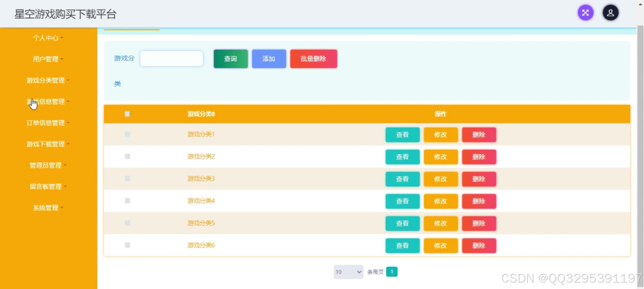644x289 pixels.
Task: Open the user profile avatar icon
Action: click(611, 13)
